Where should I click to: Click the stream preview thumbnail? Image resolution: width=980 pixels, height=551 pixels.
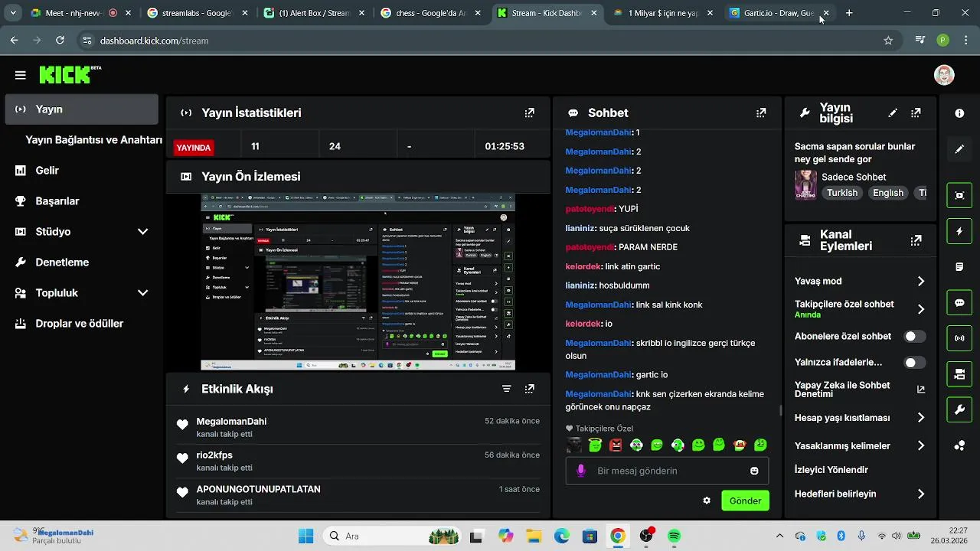[358, 282]
